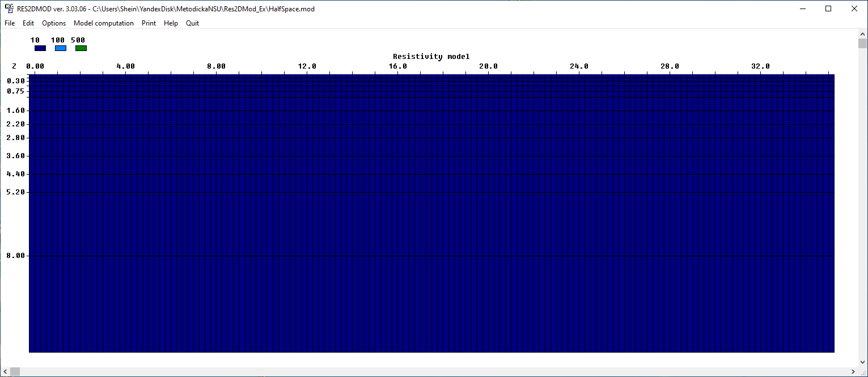Click the horizontal scrollbar thumb
The height and width of the screenshot is (377, 868).
15,372
